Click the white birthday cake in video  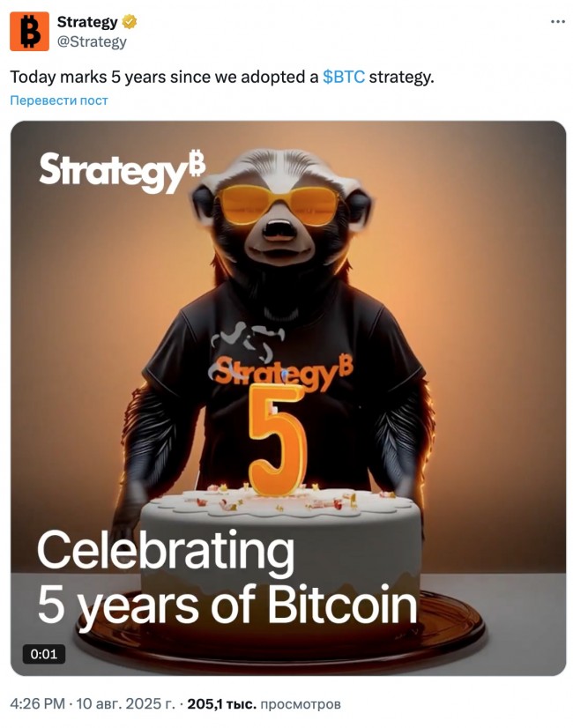pyautogui.click(x=280, y=548)
